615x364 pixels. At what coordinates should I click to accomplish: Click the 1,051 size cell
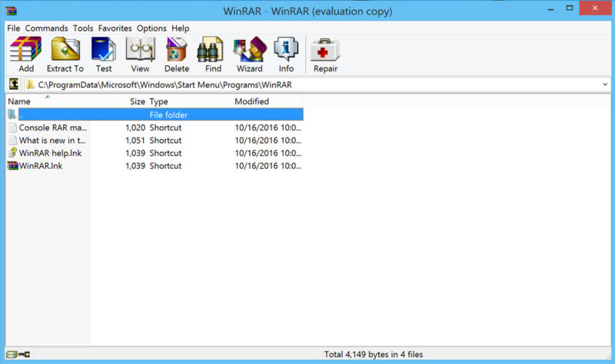click(135, 141)
